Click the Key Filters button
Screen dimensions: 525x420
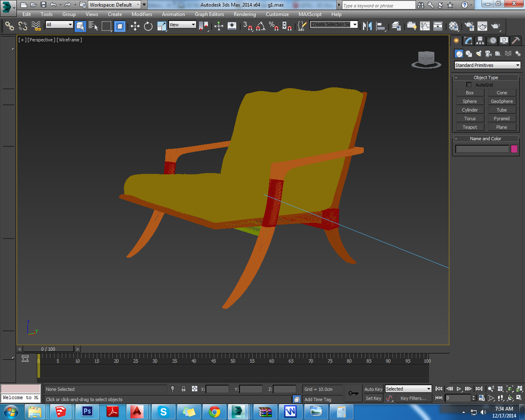click(x=413, y=398)
